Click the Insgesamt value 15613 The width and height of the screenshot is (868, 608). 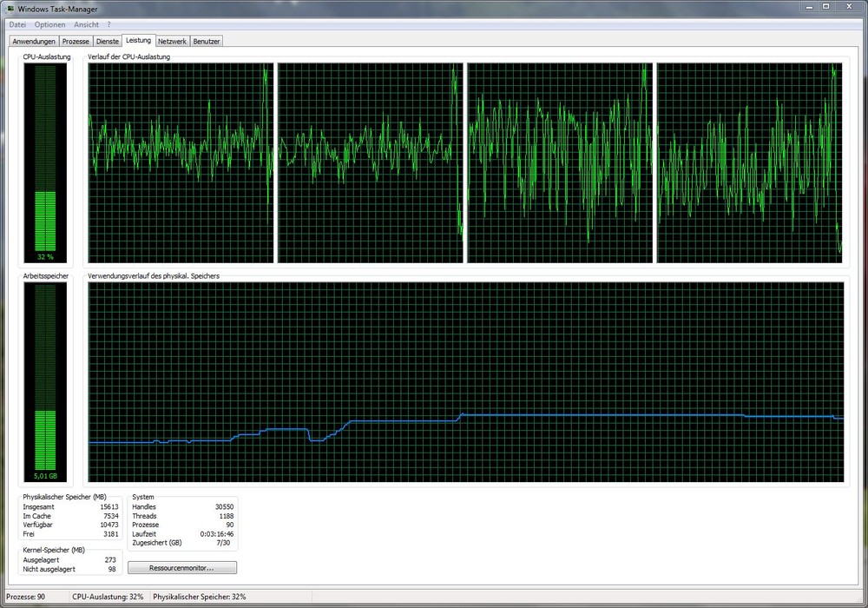109,506
